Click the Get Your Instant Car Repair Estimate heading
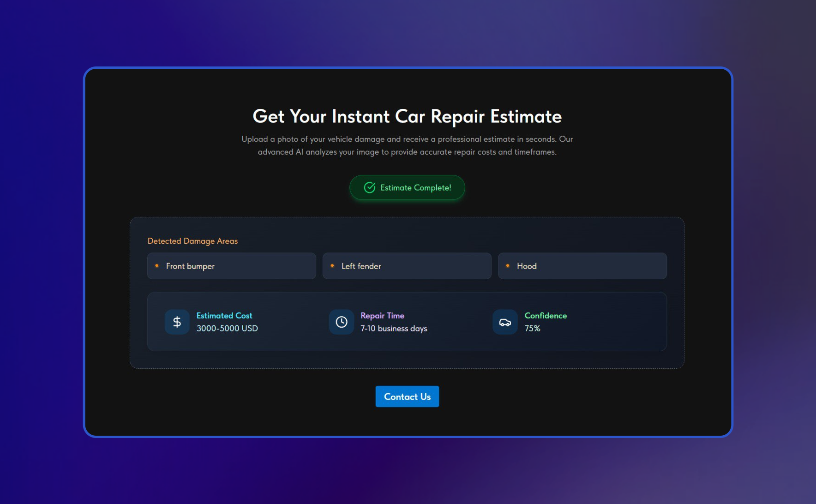 [407, 117]
